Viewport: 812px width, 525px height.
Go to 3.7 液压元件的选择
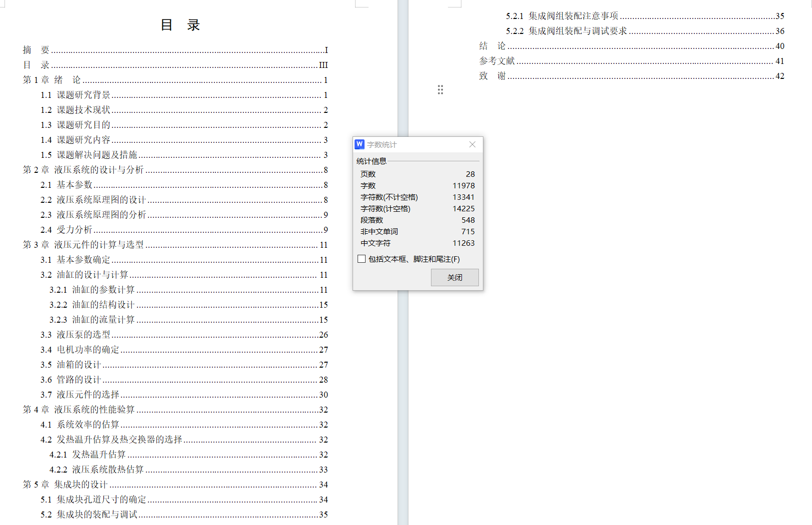tap(184, 395)
